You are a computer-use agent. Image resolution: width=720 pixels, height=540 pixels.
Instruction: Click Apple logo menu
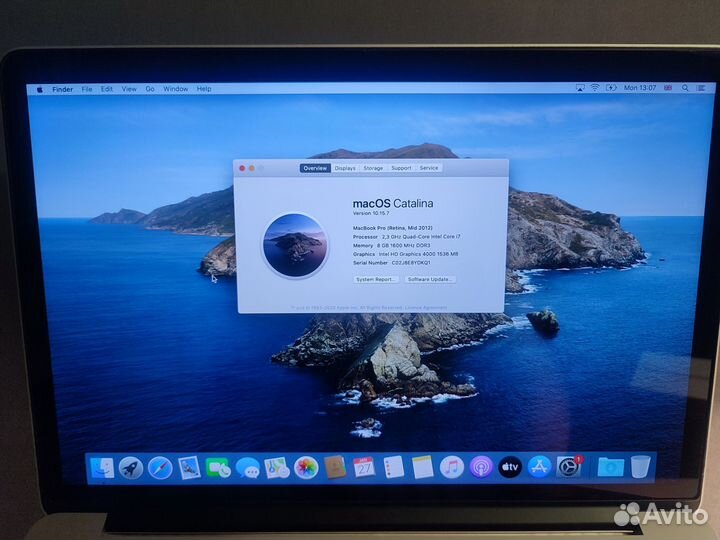click(x=39, y=90)
